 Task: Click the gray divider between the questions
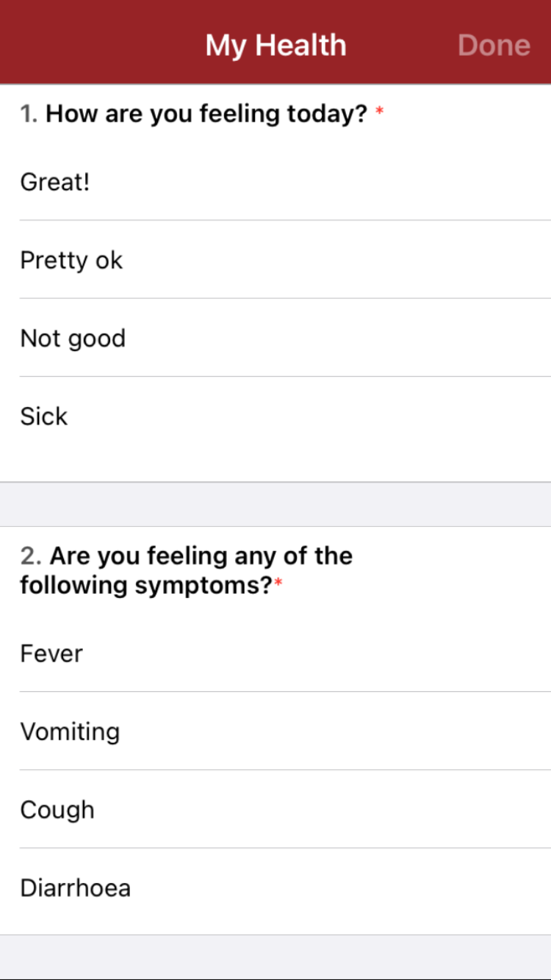pyautogui.click(x=275, y=504)
